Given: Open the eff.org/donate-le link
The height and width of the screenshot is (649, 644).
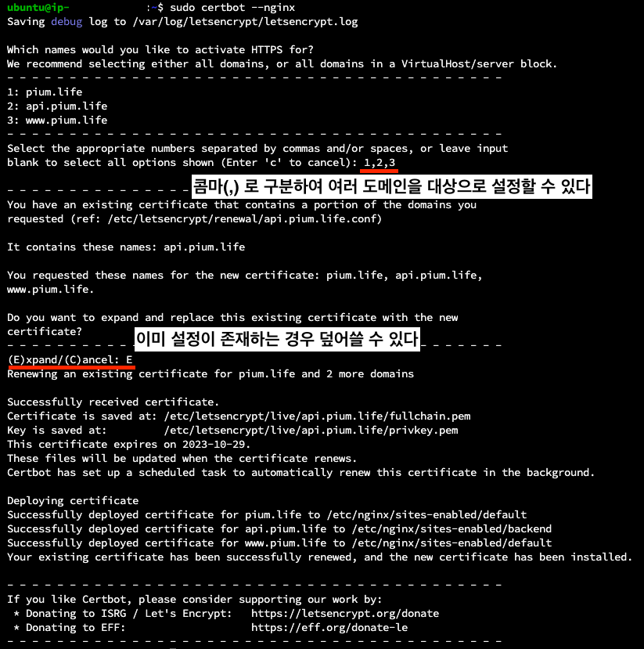Looking at the screenshot, I should 329,628.
